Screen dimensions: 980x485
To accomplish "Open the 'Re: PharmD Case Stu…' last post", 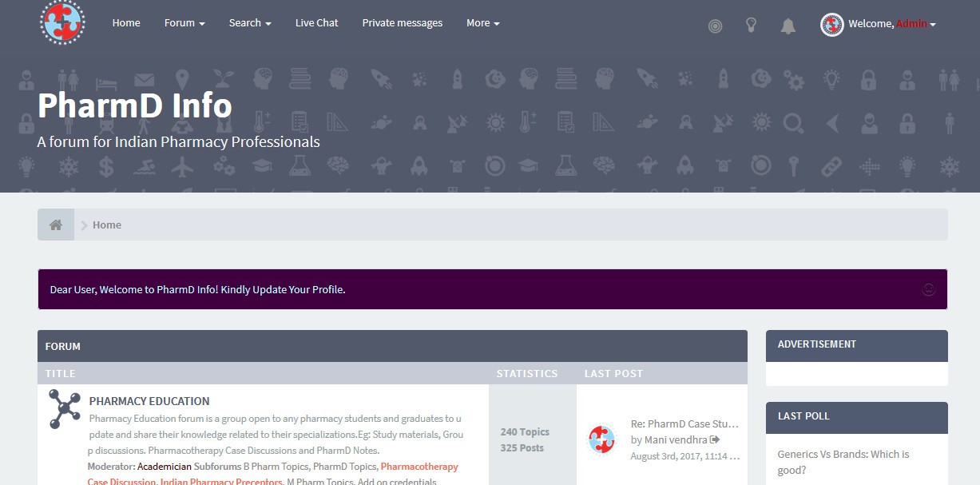I will [684, 424].
